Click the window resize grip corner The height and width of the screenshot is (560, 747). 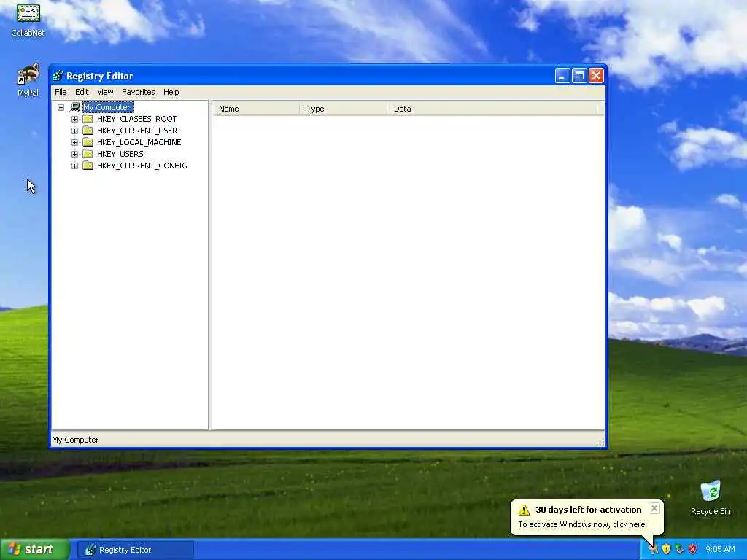tap(601, 443)
